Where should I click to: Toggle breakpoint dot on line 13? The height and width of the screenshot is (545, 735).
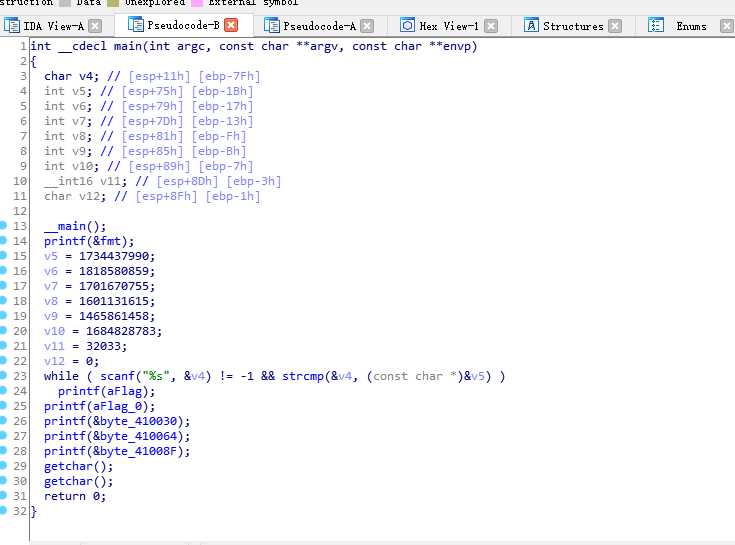point(3,225)
